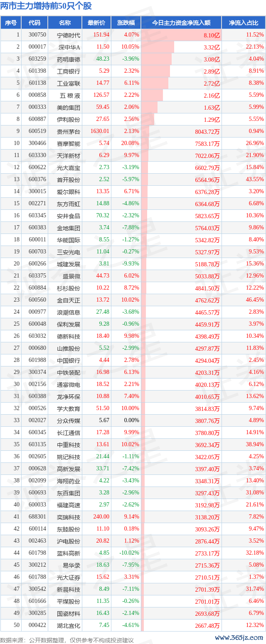Select stock name 东睦股份
266x644 pixels.
click(69, 529)
